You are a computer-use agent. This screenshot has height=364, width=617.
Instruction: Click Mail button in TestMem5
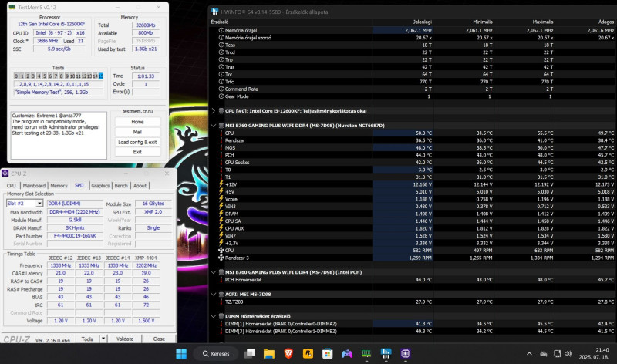(x=137, y=132)
